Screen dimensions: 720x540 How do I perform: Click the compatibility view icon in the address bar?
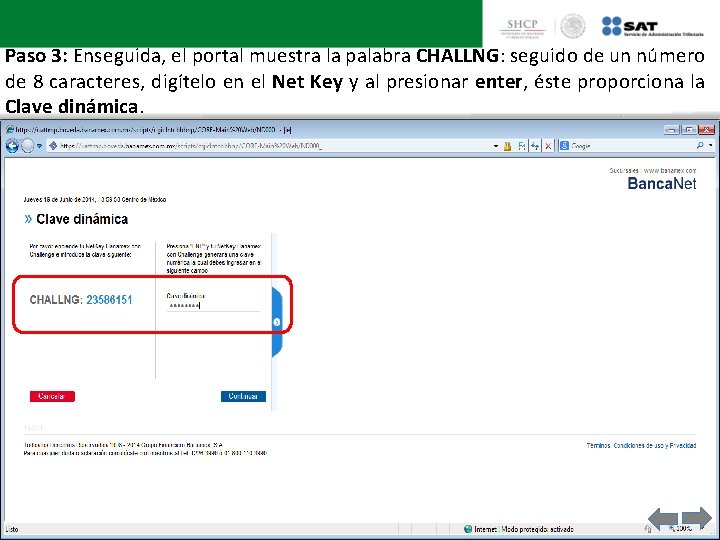522,146
